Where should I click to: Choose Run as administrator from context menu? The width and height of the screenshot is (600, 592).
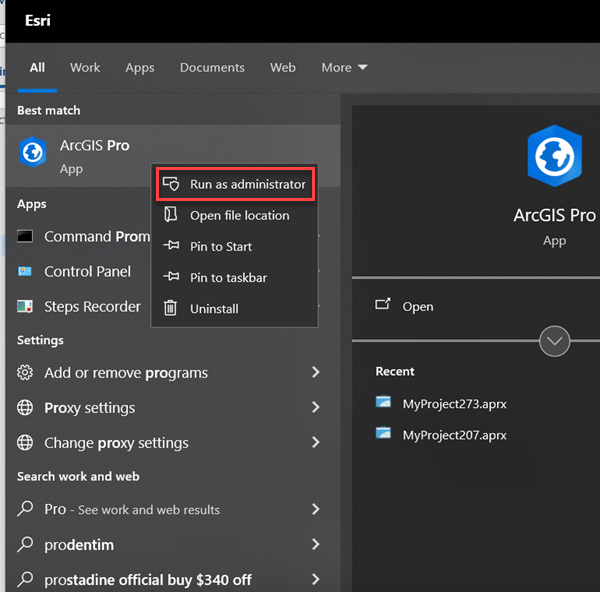click(235, 184)
